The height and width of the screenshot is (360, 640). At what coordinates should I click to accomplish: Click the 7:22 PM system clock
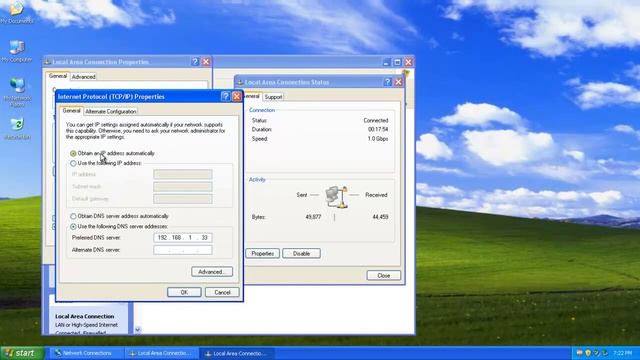pos(622,353)
